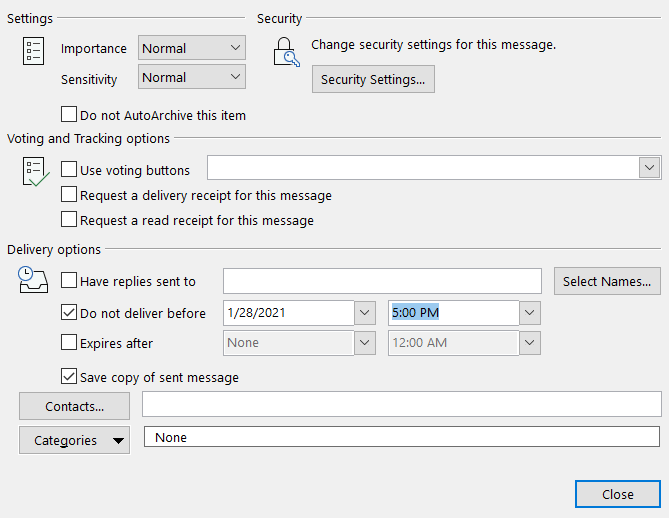669x518 pixels.
Task: Check Request a read receipt option
Action: tap(69, 220)
